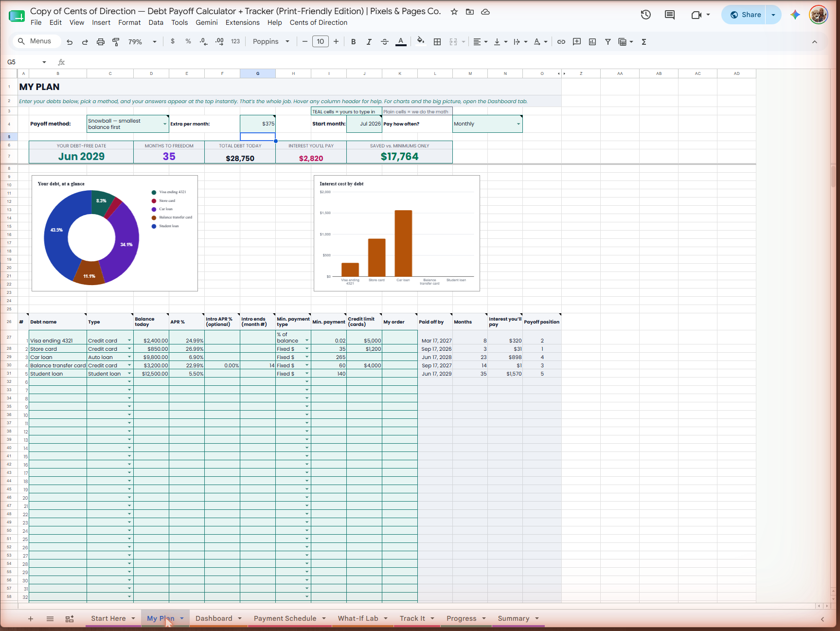Toggle strikethrough formatting
Image resolution: width=840 pixels, height=631 pixels.
coord(385,42)
